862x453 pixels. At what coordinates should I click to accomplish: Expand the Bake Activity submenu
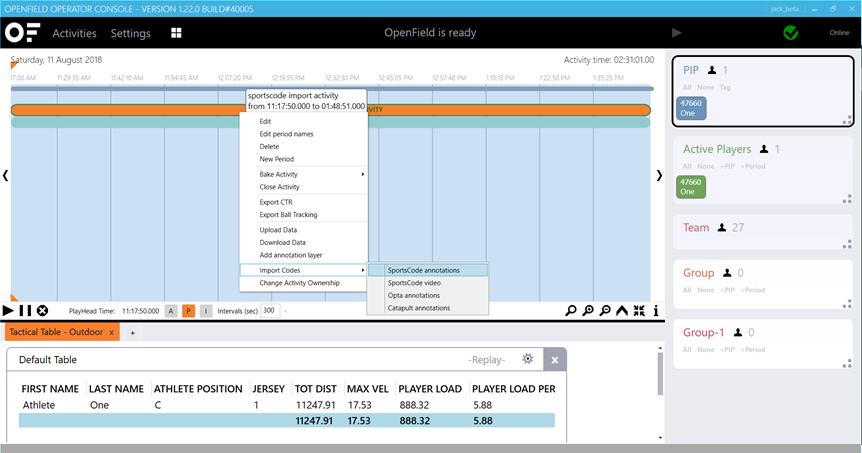tap(304, 174)
